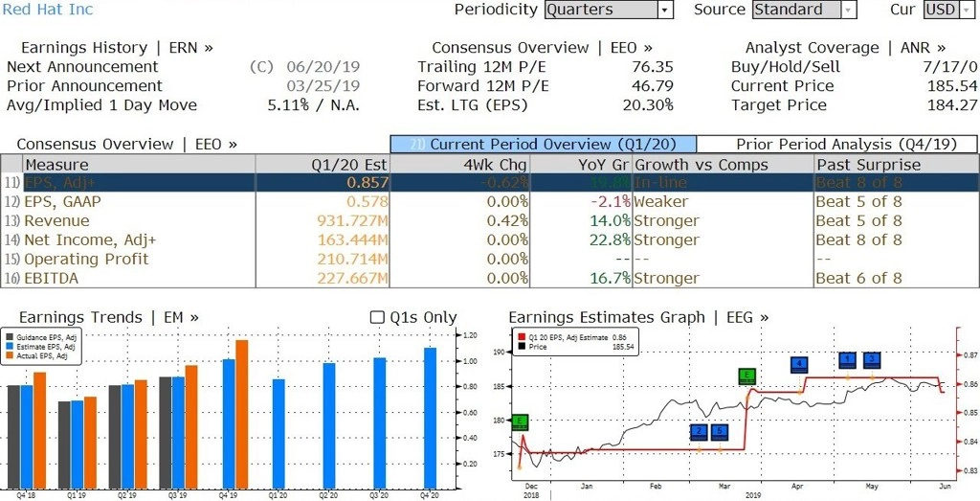Image resolution: width=980 pixels, height=501 pixels.
Task: Open the Cur USD currency dropdown
Action: (948, 10)
